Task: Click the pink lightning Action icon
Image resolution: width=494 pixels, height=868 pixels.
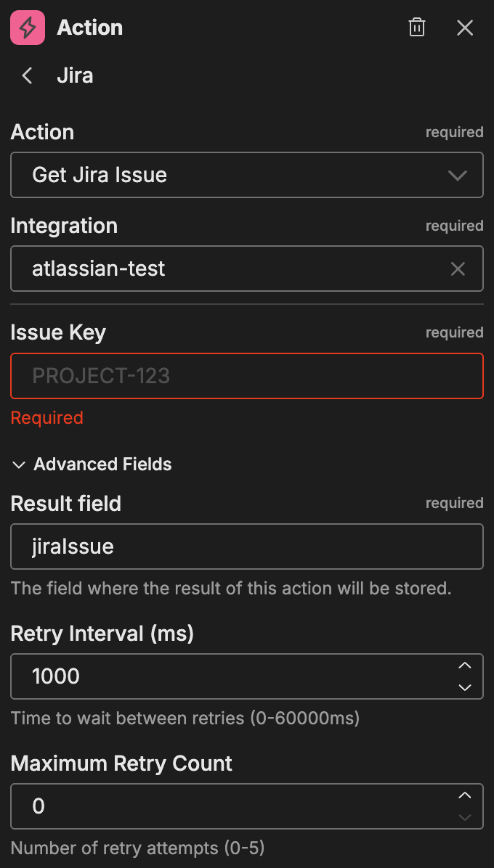Action: [26, 28]
